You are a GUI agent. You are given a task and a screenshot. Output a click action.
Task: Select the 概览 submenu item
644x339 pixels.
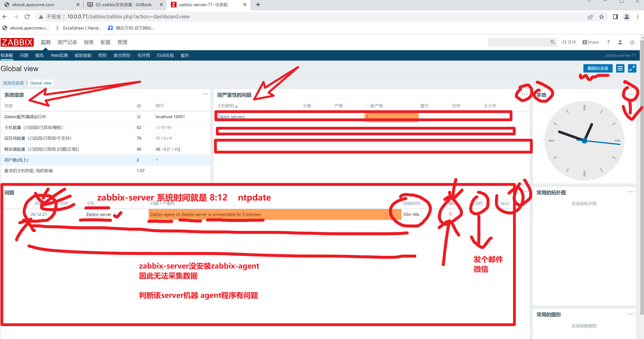click(x=39, y=55)
